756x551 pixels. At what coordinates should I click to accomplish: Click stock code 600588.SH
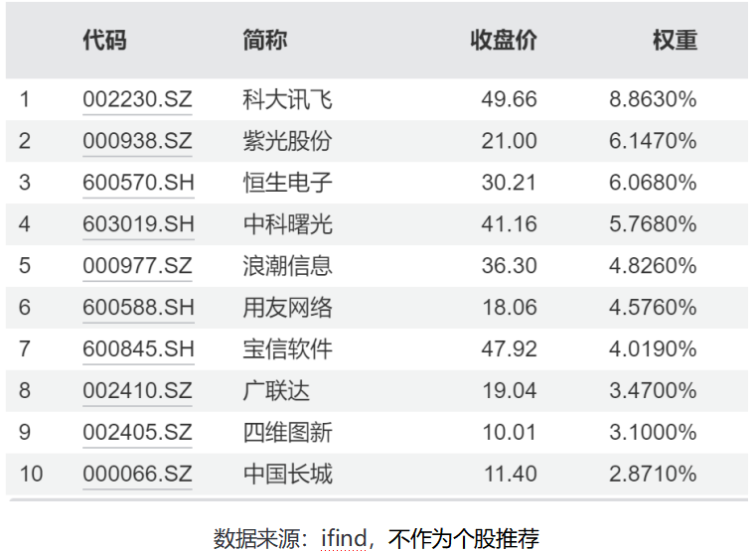click(138, 308)
